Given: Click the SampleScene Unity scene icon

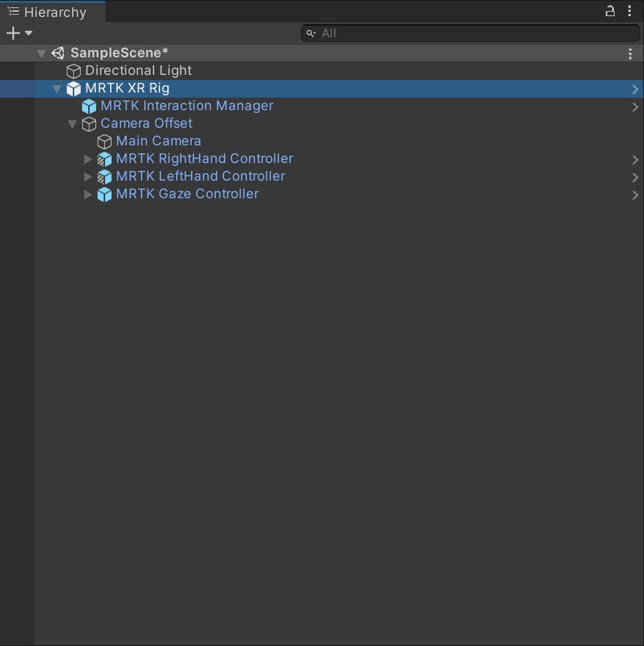Looking at the screenshot, I should 57,52.
